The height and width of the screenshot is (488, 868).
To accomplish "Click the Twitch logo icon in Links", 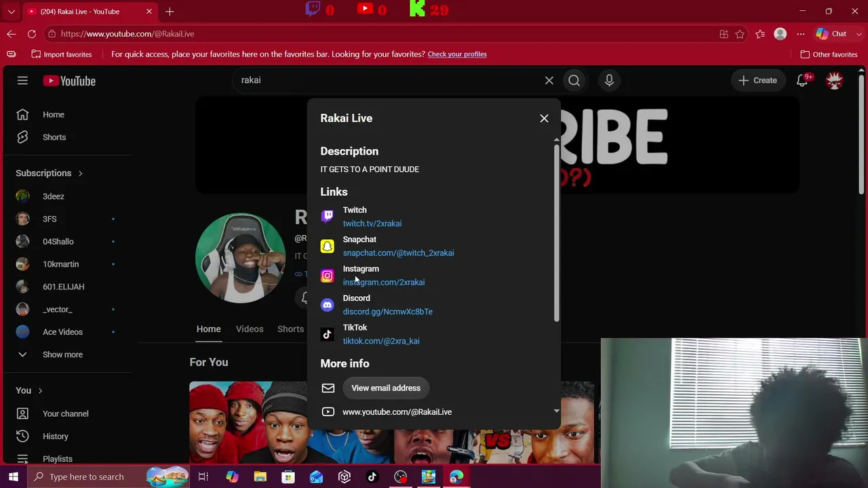I will [x=328, y=217].
